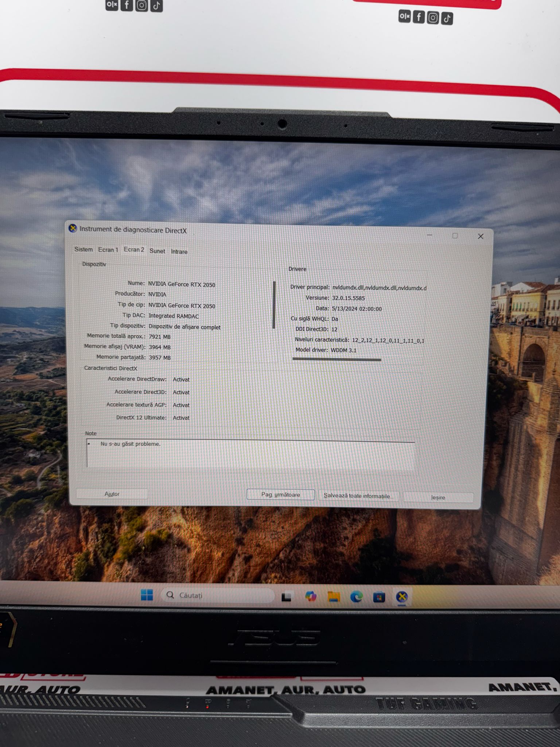Switch to the Ecran 1 tab
Screen dimensions: 560x747
(x=108, y=250)
